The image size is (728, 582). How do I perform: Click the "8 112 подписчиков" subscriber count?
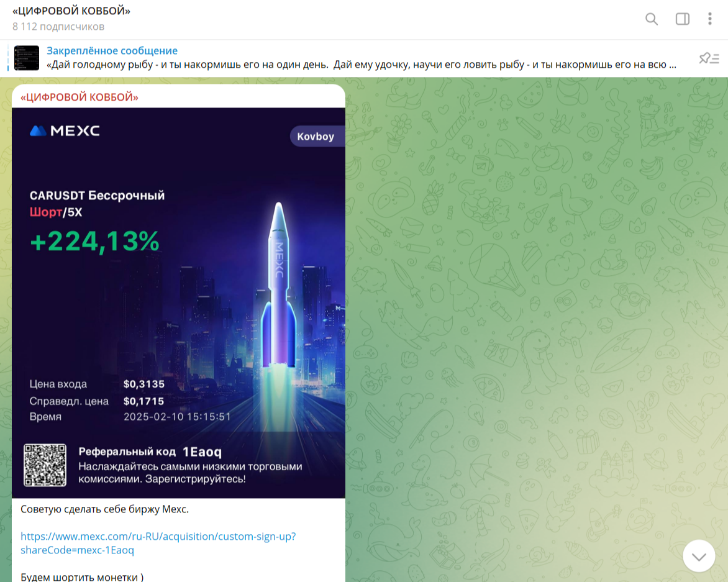58,27
